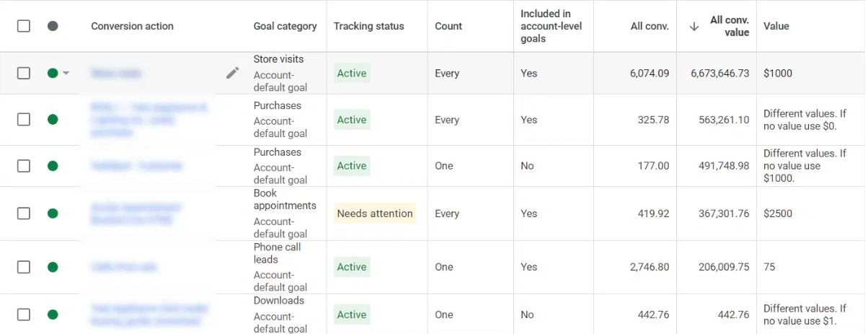
Task: Click the pencil edit icon on the Store visits row
Action: click(232, 73)
